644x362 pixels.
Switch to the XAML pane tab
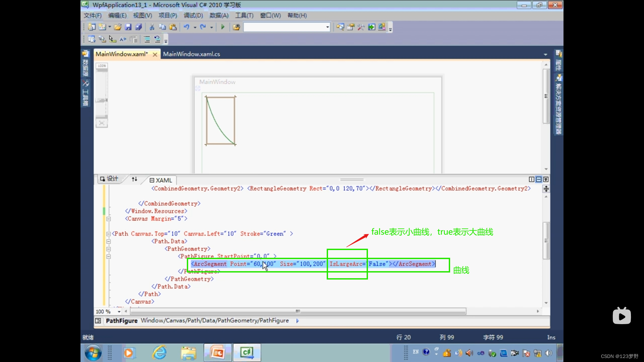(x=161, y=180)
